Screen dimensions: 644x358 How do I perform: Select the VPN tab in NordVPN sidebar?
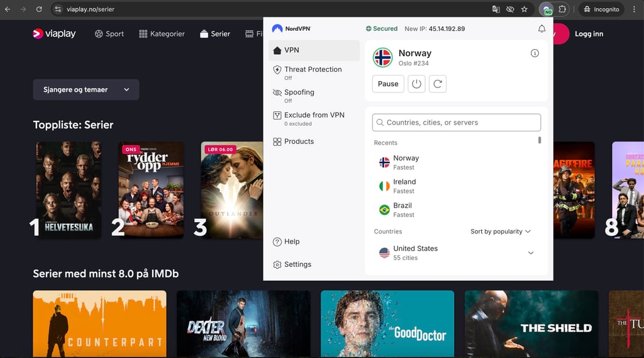click(314, 50)
